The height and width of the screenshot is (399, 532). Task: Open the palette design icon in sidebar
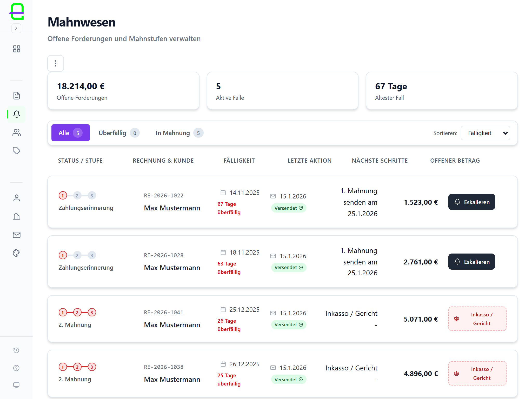(x=16, y=253)
